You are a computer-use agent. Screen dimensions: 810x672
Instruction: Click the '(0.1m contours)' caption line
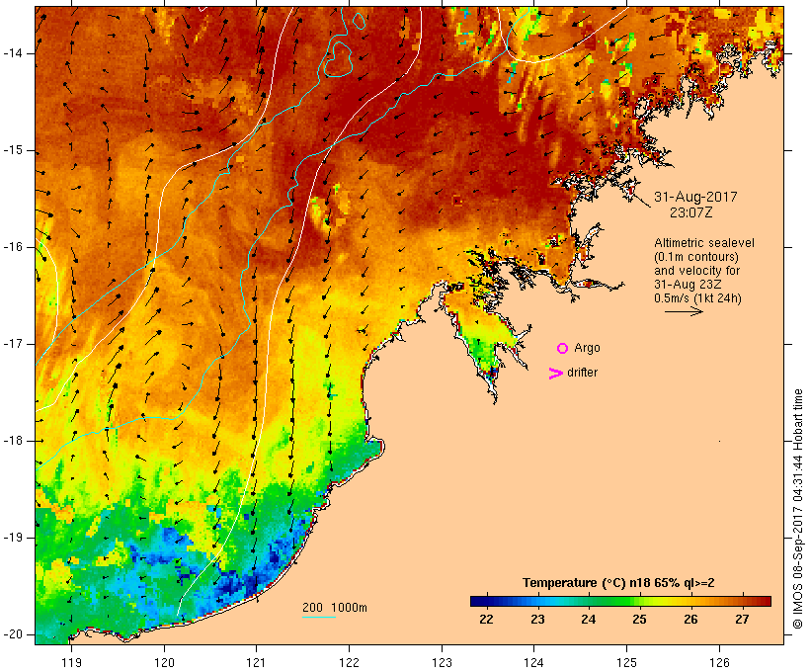pos(696,257)
